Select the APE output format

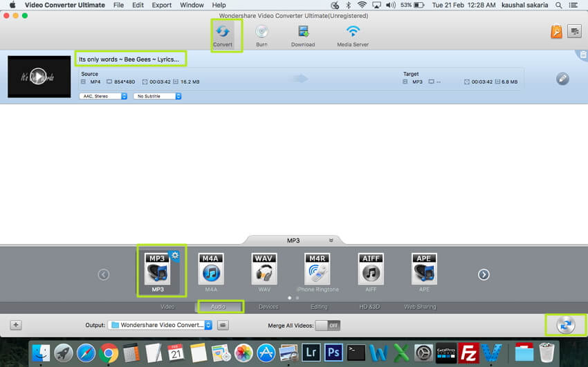(x=424, y=272)
